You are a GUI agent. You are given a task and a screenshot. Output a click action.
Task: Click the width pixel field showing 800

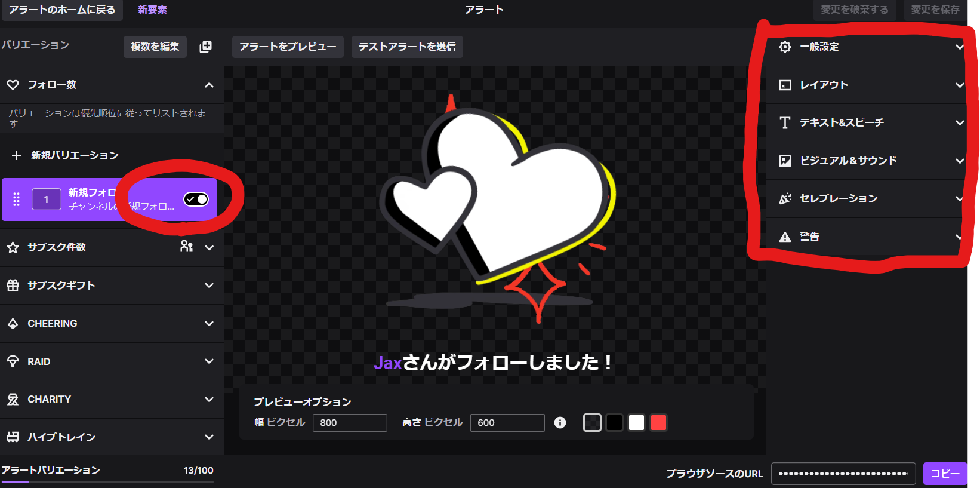click(x=350, y=422)
